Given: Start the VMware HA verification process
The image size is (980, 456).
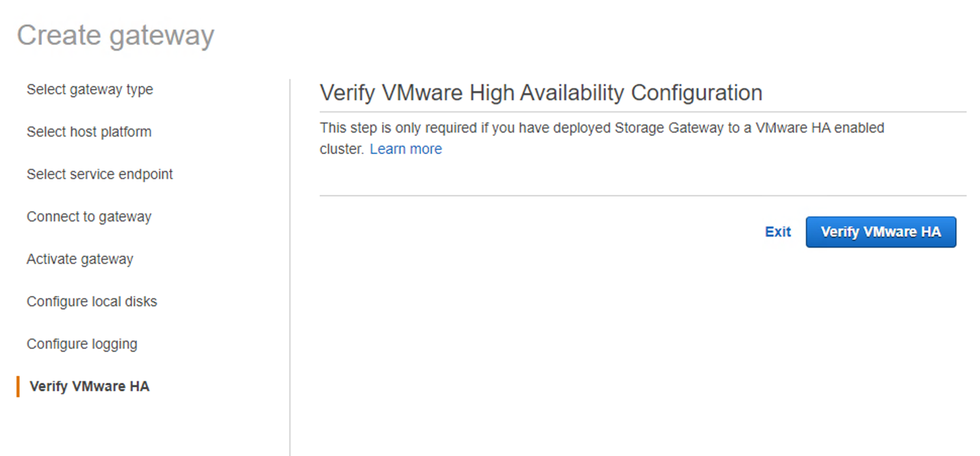Looking at the screenshot, I should point(881,231).
